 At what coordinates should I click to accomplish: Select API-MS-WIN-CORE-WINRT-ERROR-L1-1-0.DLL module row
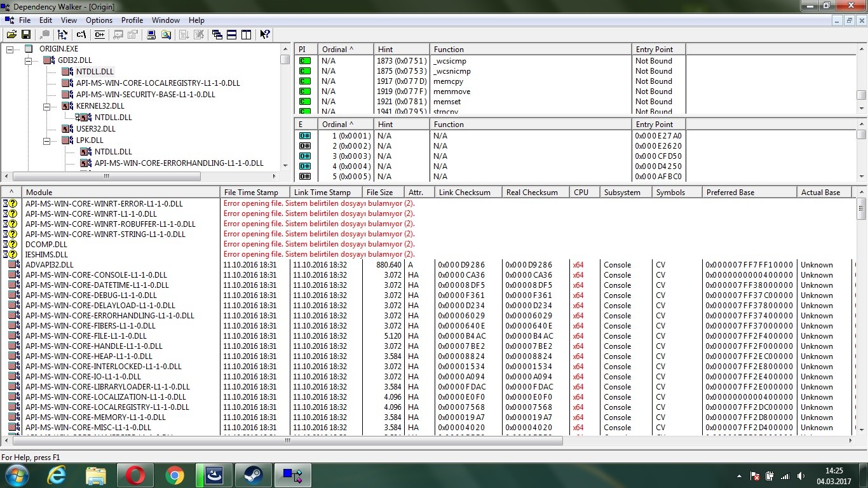tap(429, 204)
